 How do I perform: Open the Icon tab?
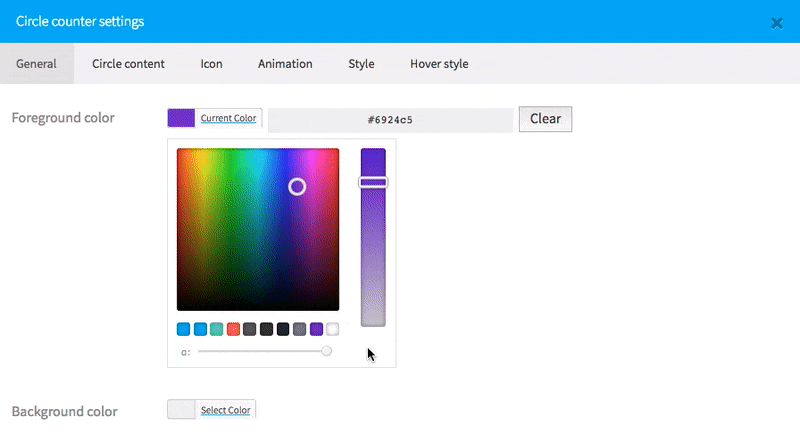click(211, 64)
